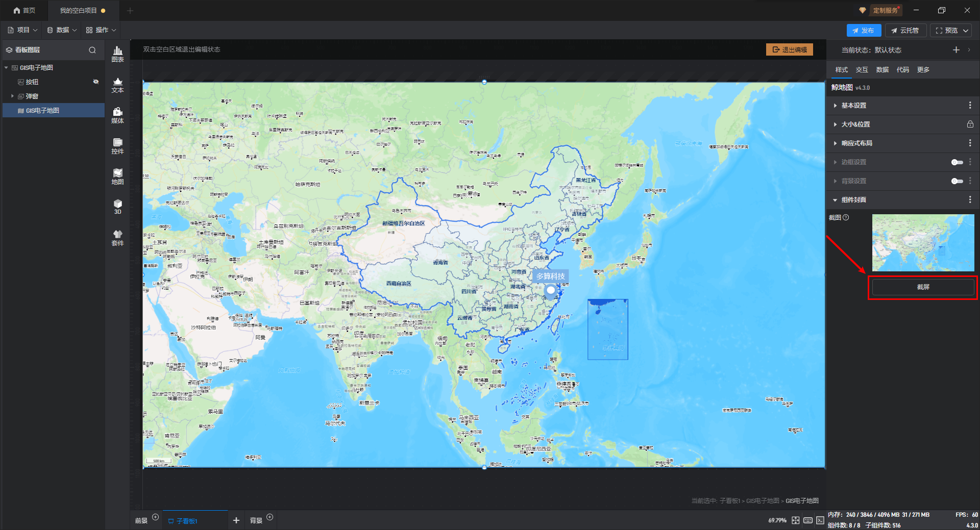Viewport: 980px width, 530px height.
Task: Click the plus circle next to 背景
Action: [270, 517]
